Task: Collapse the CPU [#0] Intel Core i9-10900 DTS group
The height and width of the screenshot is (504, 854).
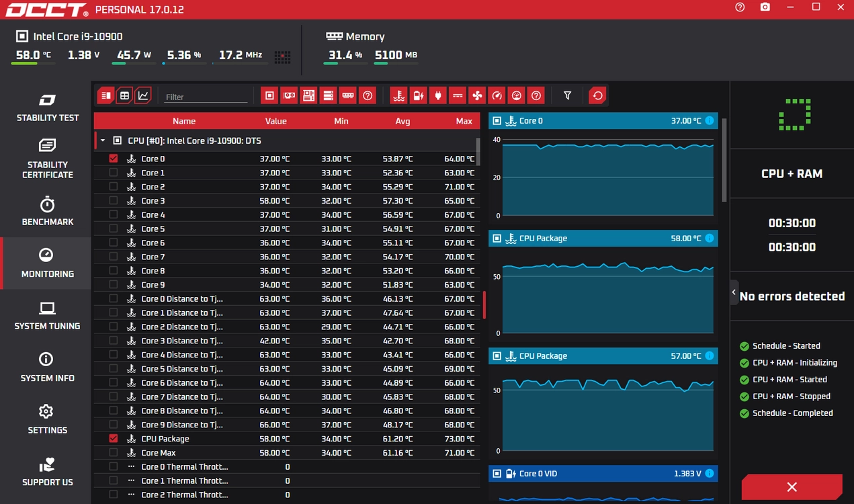Action: 103,141
